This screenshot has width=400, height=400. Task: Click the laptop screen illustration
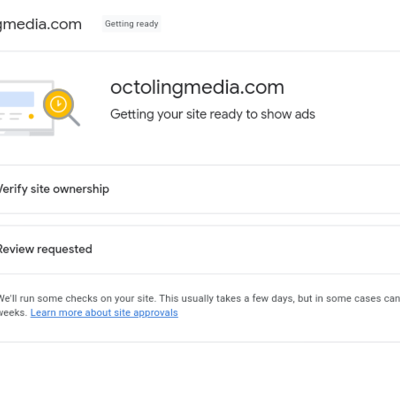coord(25,106)
